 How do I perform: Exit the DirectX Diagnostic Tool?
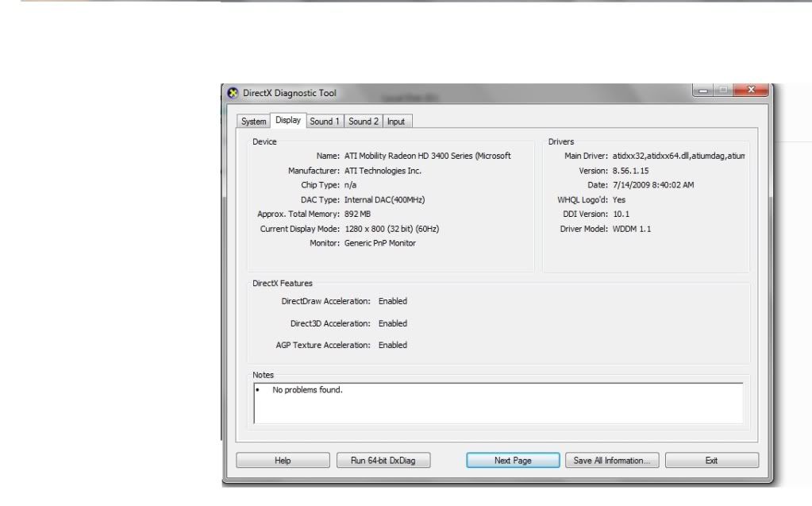coord(712,461)
